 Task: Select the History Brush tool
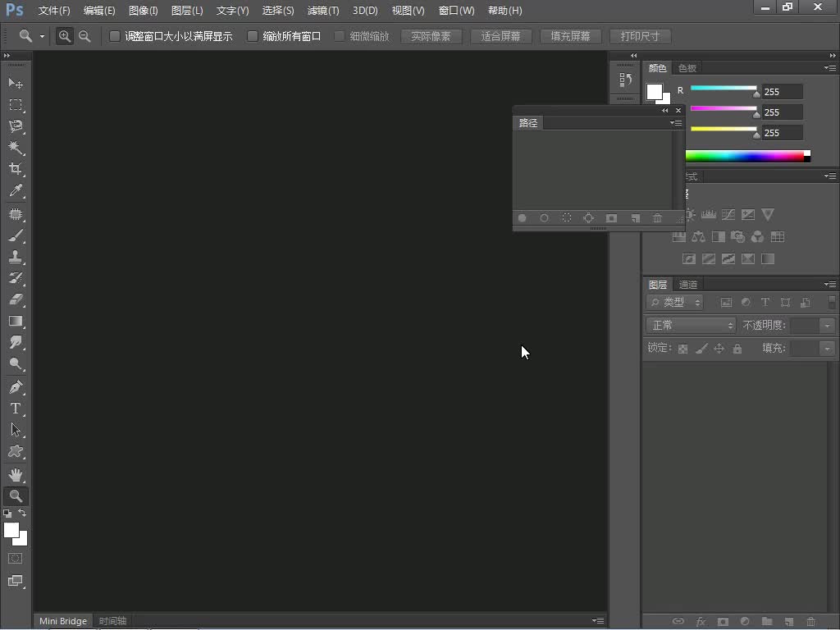pyautogui.click(x=16, y=278)
